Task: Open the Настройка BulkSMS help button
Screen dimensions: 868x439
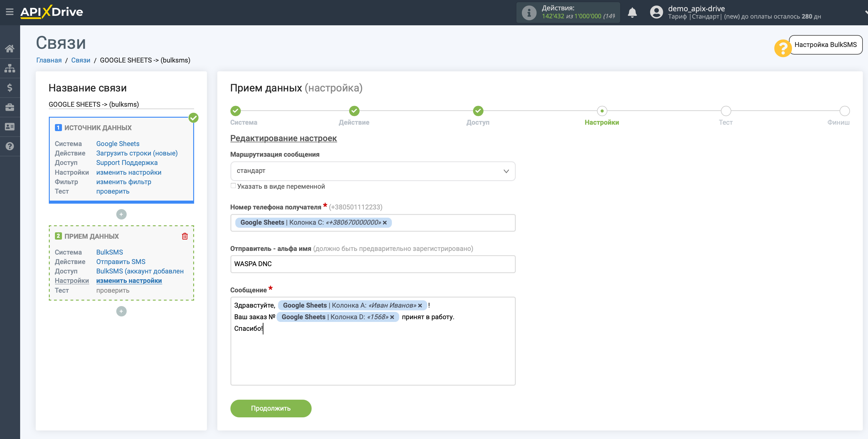Action: point(826,45)
